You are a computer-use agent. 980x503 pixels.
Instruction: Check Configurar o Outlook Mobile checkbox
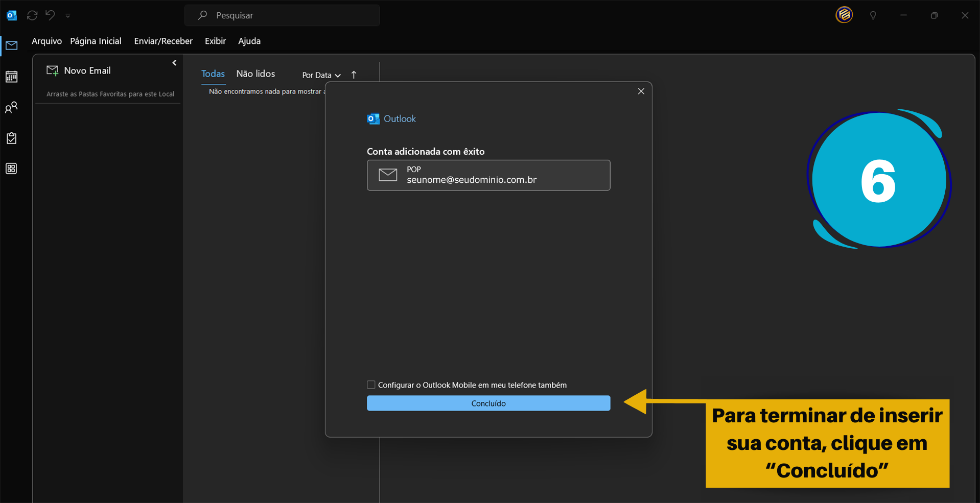point(371,385)
